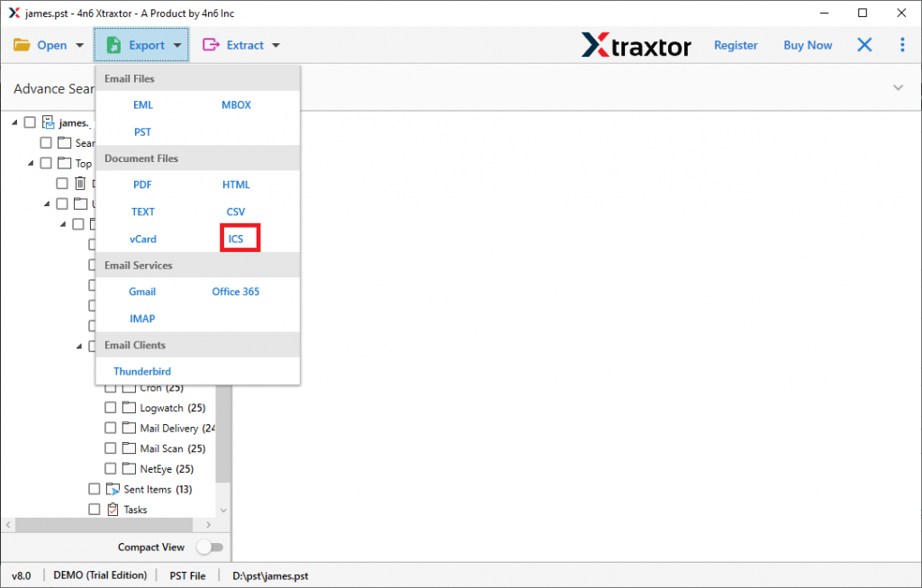The image size is (922, 588).
Task: Check the Sent Items checkbox
Action: point(94,489)
